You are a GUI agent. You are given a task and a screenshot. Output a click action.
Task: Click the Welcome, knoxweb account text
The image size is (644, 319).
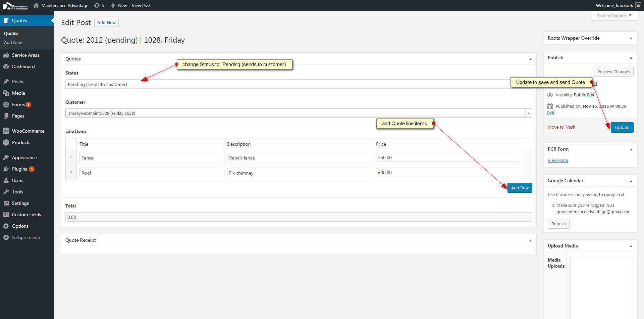(614, 5)
